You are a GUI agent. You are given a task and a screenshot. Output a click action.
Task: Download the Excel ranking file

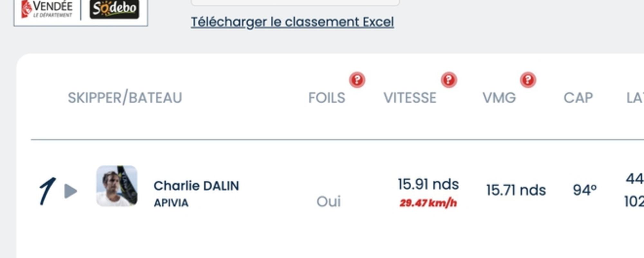(x=292, y=22)
